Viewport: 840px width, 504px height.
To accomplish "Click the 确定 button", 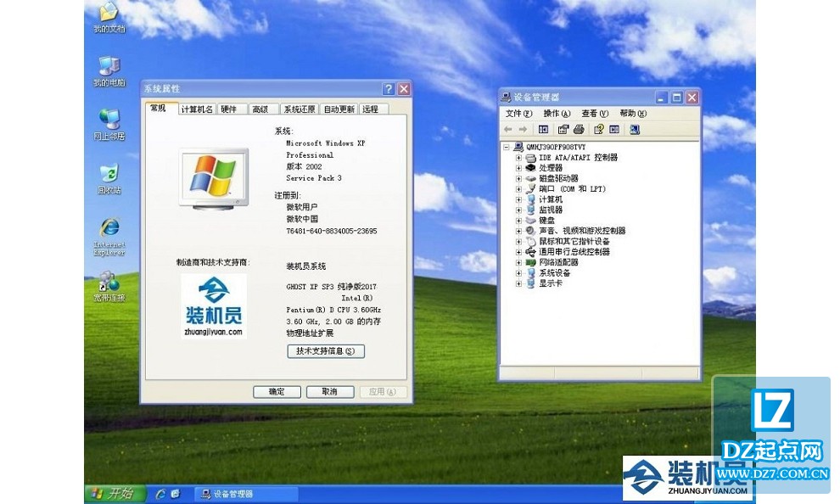I will pos(277,392).
